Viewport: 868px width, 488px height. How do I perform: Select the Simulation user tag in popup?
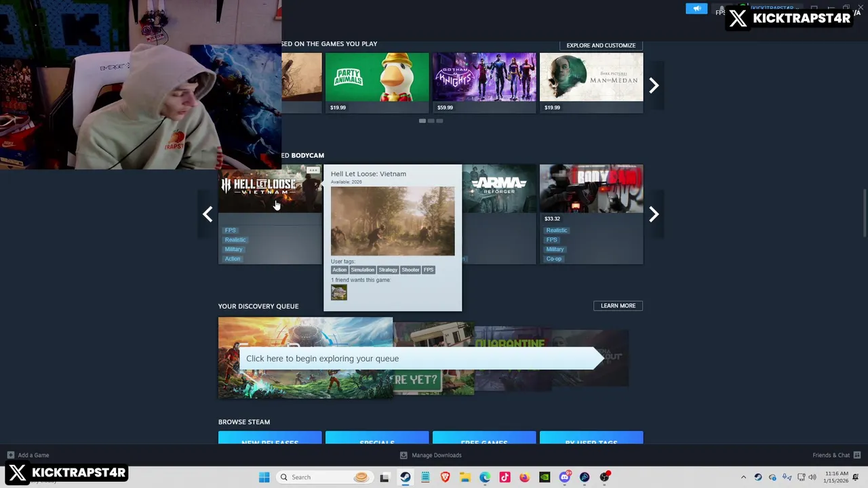[362, 270]
